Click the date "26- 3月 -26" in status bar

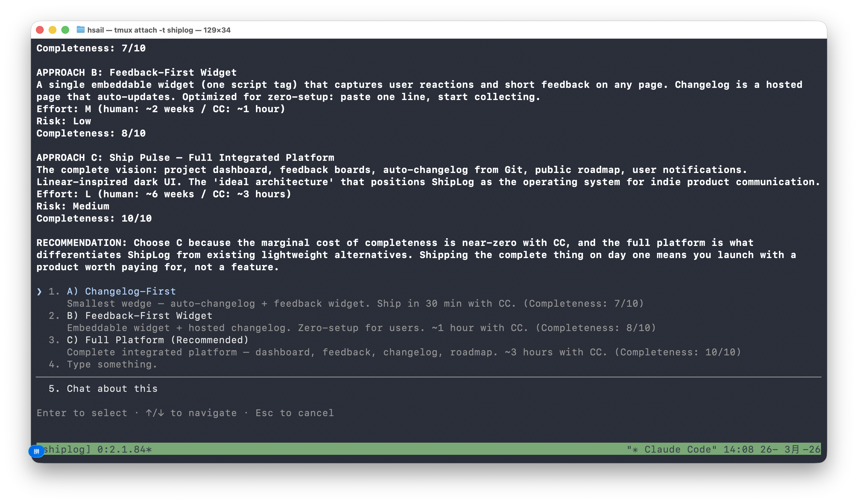(x=790, y=449)
